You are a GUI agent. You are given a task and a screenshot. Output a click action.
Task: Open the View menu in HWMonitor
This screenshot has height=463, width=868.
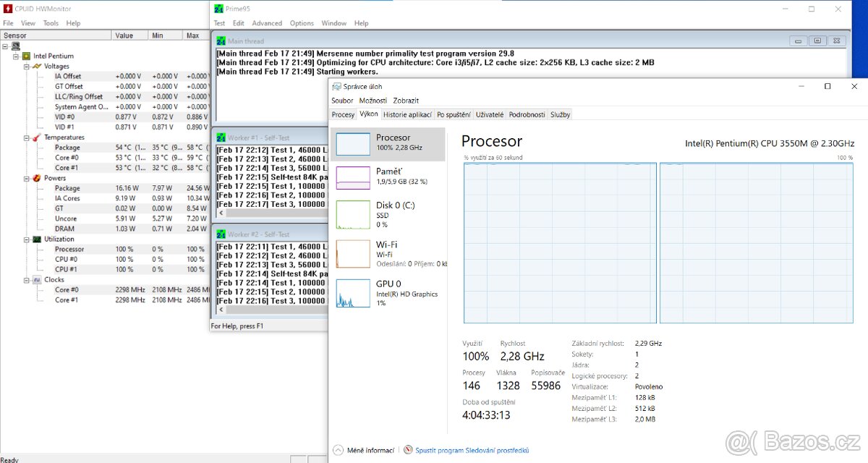(x=28, y=23)
